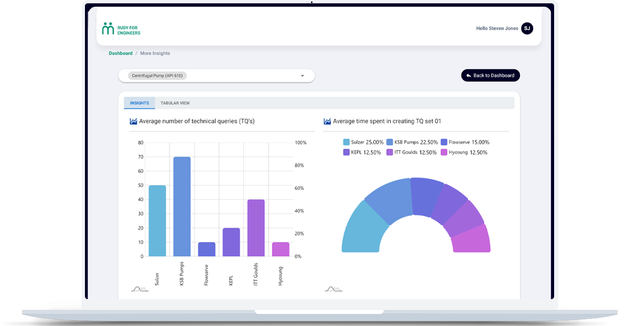
Task: Click the KEPL bar in chart
Action: click(x=231, y=242)
